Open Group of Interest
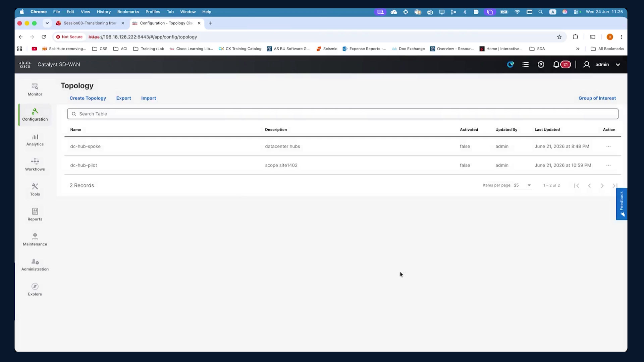The height and width of the screenshot is (362, 644). tap(597, 98)
